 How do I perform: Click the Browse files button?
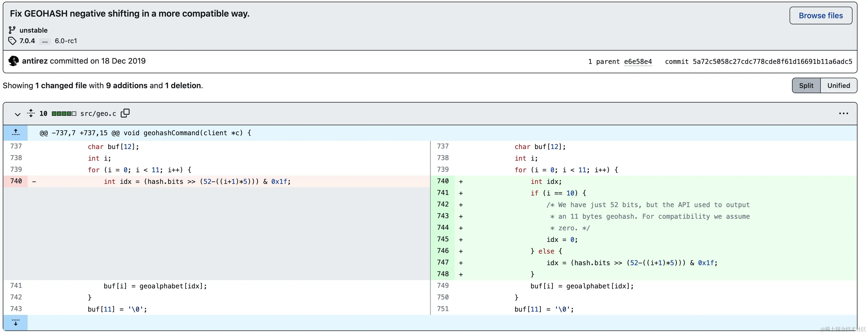[x=820, y=16]
